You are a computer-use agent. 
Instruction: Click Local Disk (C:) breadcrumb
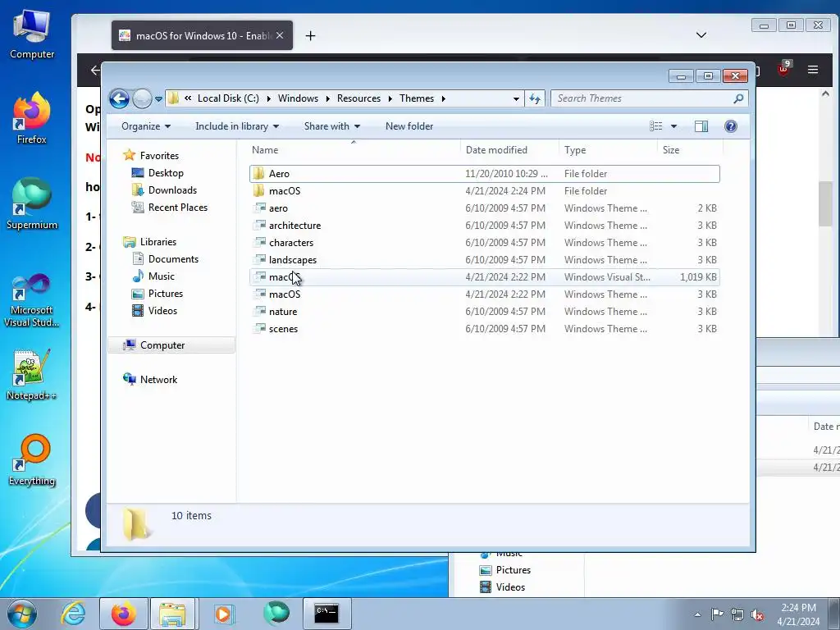point(228,98)
